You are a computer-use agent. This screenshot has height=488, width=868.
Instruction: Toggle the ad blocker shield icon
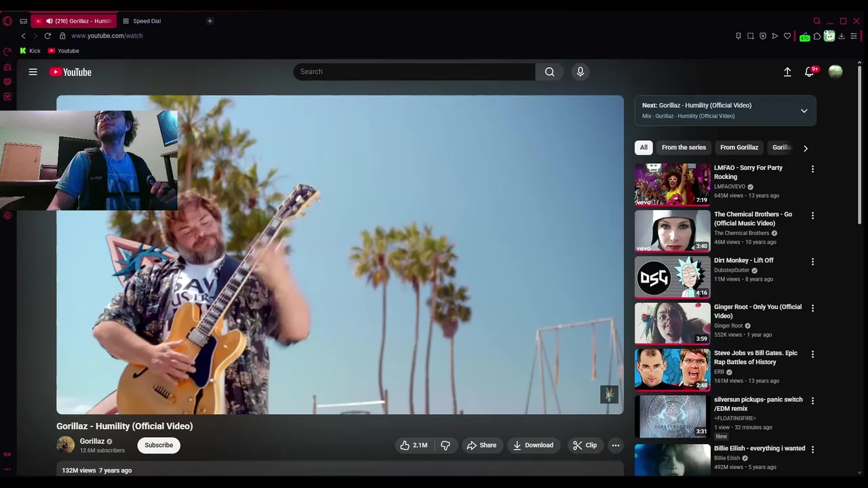(x=763, y=36)
